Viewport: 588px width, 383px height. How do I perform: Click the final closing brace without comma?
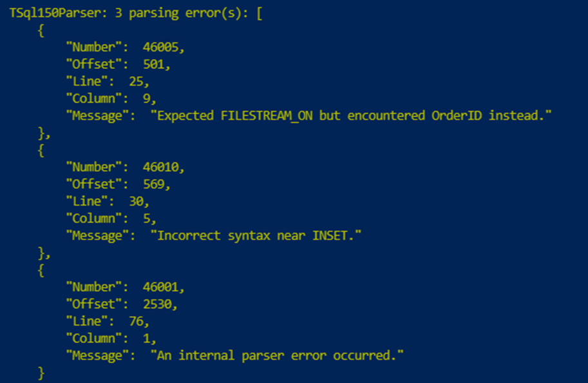(x=42, y=373)
